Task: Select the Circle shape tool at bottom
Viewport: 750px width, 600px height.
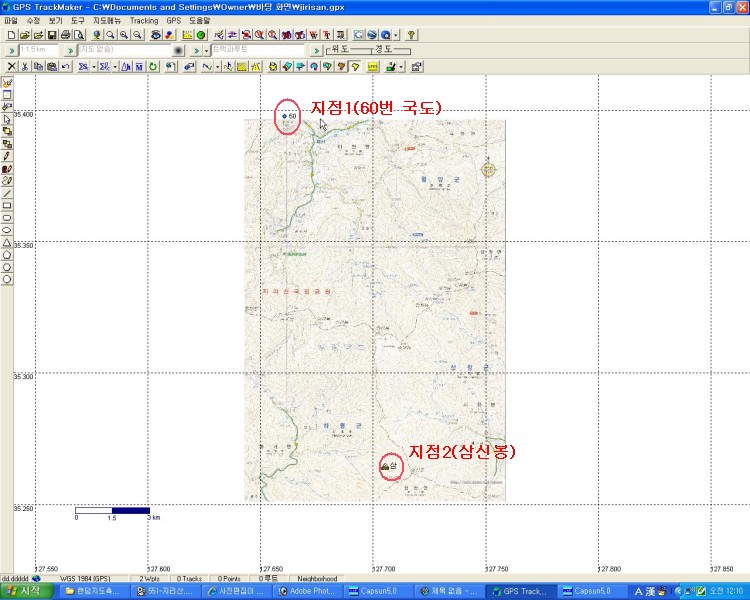Action: click(7, 279)
